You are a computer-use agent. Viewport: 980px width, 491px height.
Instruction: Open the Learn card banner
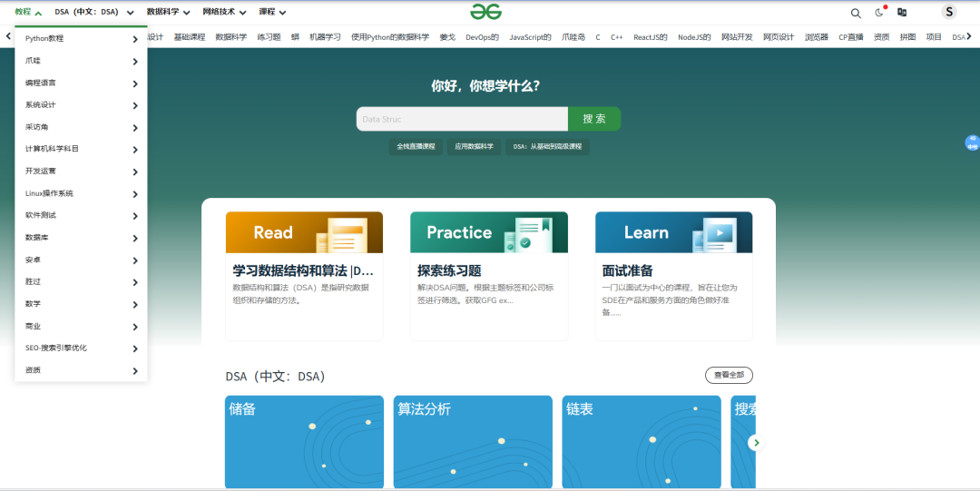(x=673, y=232)
